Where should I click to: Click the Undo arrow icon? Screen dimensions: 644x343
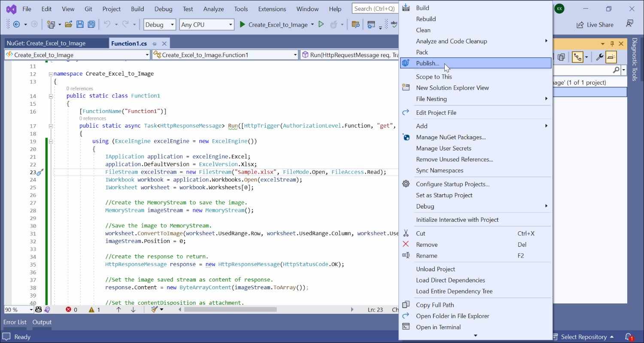[107, 24]
